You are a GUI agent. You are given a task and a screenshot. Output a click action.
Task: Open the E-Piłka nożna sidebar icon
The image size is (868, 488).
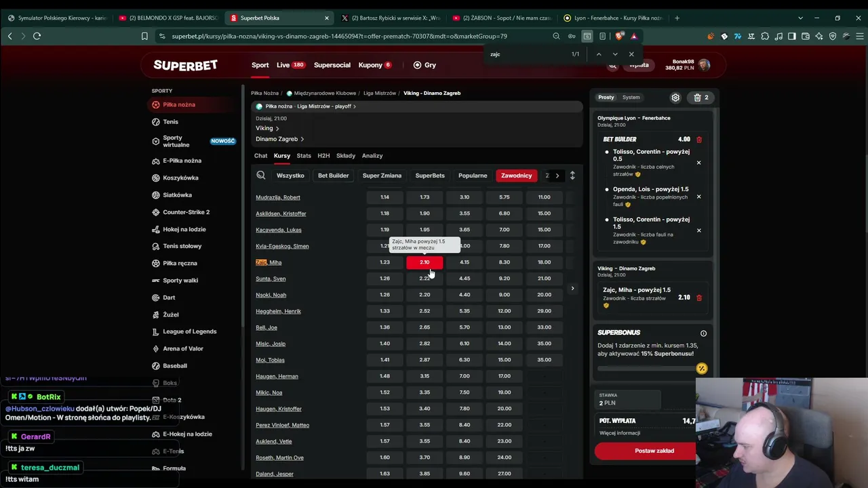pyautogui.click(x=156, y=161)
